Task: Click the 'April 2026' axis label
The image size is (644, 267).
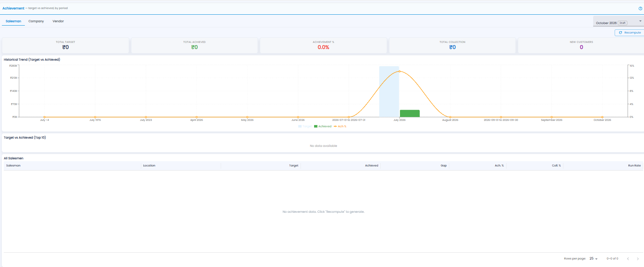Action: [x=197, y=120]
